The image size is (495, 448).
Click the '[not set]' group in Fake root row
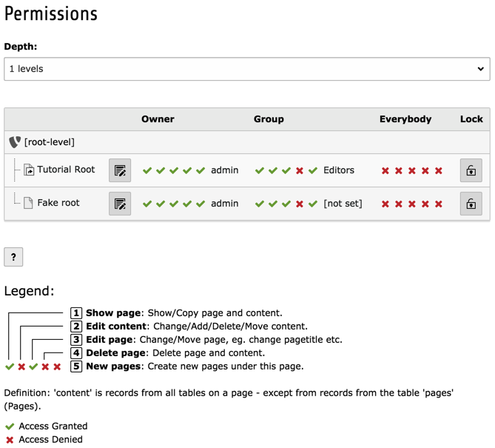click(x=343, y=204)
